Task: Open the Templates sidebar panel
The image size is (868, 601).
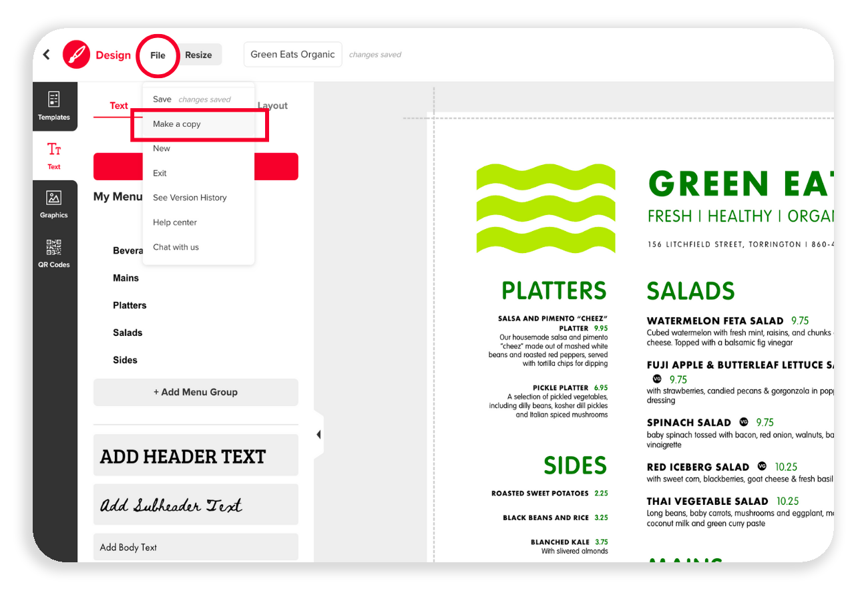Action: coord(54,106)
